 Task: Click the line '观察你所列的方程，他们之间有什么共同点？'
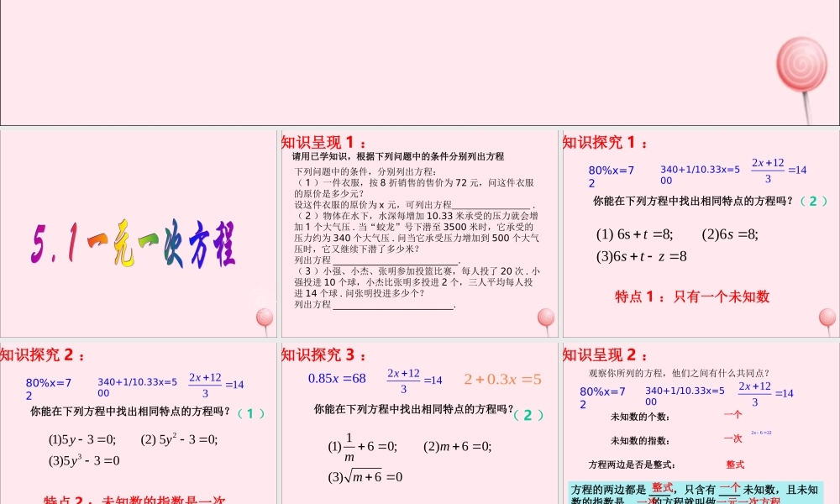680,373
